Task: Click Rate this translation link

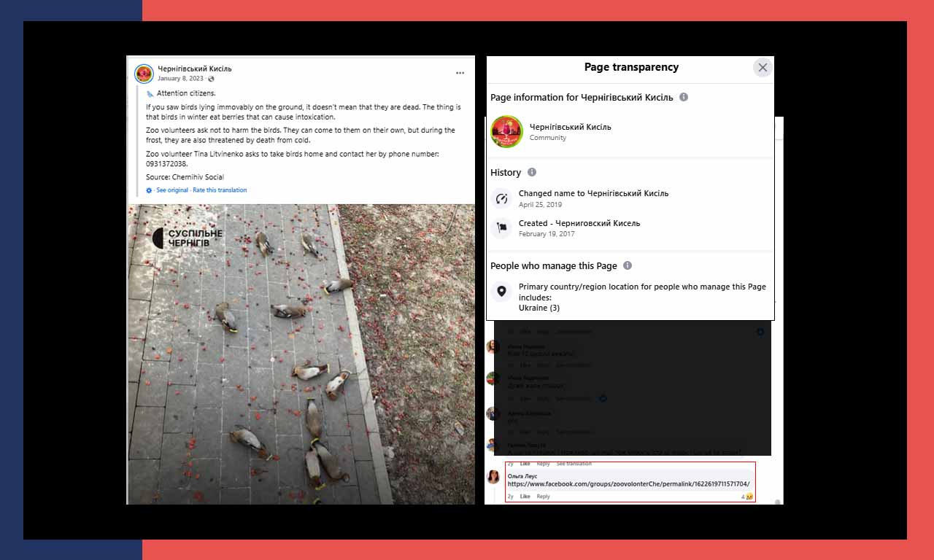Action: click(220, 190)
